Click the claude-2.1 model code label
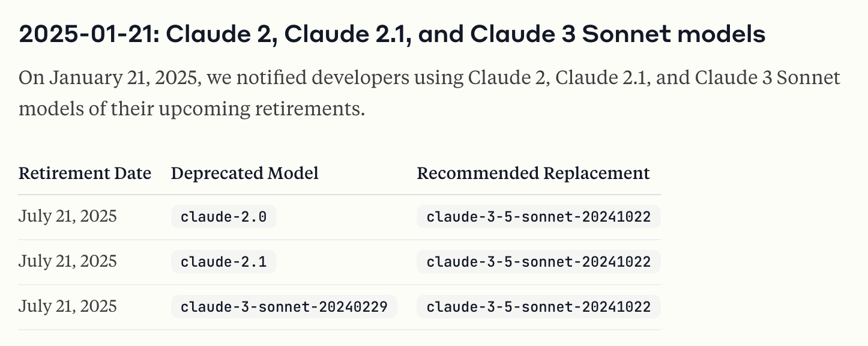Screen dimensions: 868x346 click(x=223, y=262)
